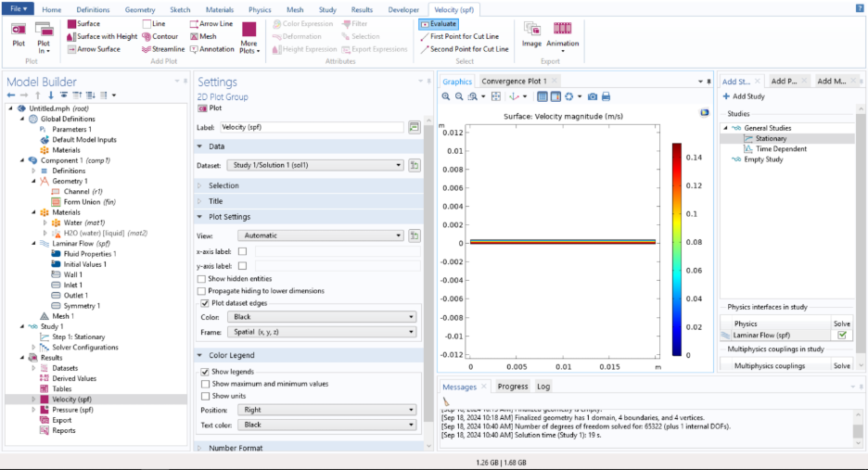This screenshot has width=868, height=470.
Task: Add a Mesh plot from ribbon
Action: 203,36
